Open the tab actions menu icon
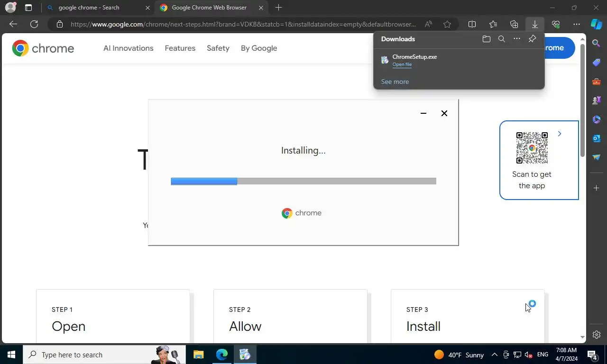The width and height of the screenshot is (607, 364). tap(28, 8)
